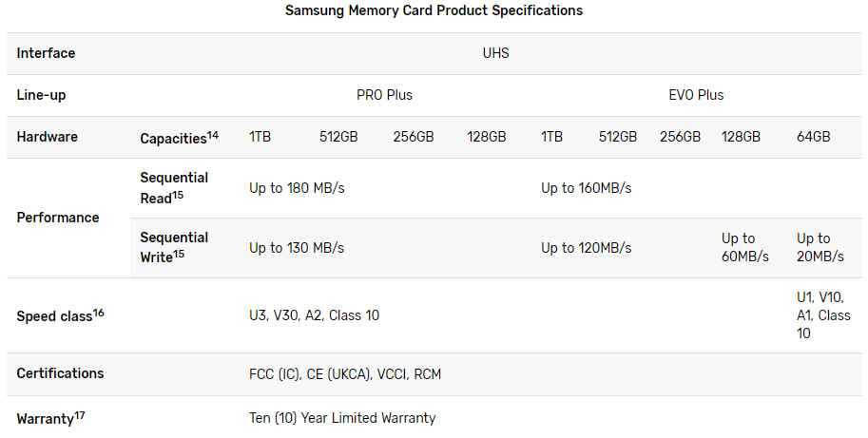Click the Up to 180 MB/s read speed

[297, 188]
